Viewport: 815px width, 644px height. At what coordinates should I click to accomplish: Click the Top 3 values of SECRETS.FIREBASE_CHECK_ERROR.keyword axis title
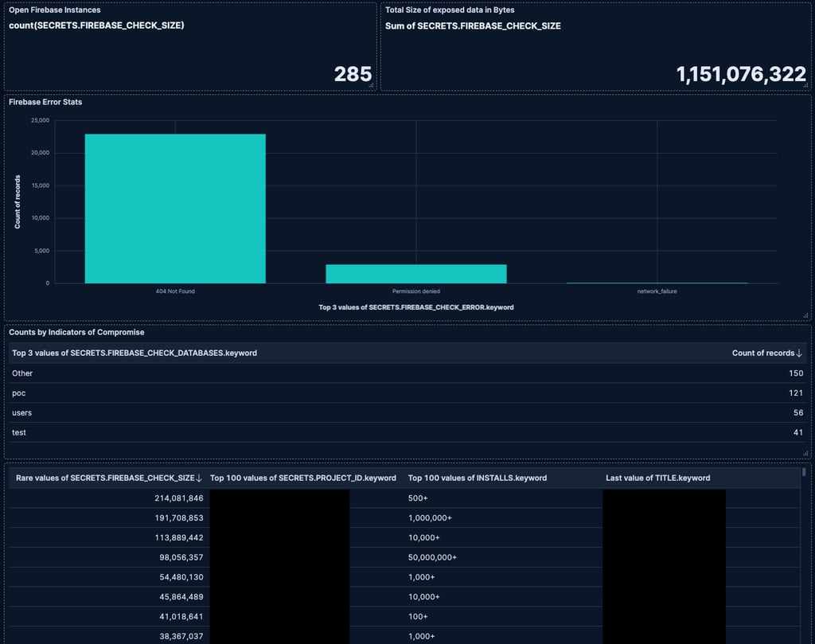coord(415,307)
